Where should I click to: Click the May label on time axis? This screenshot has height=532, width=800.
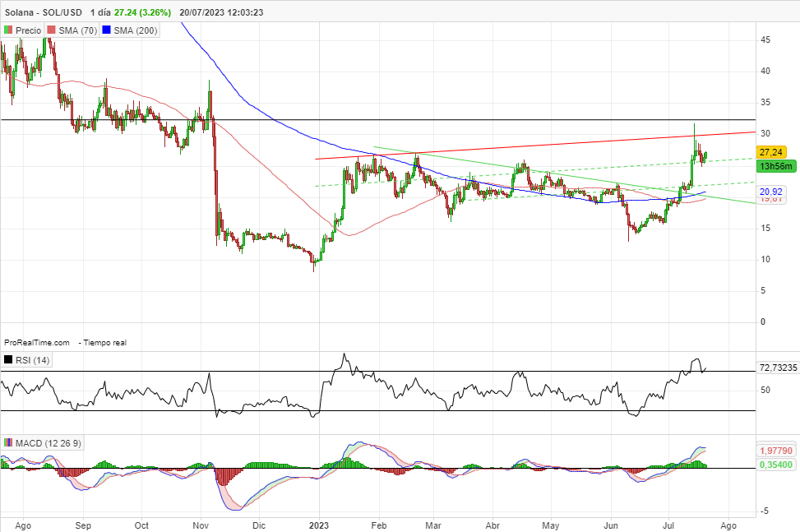551,525
